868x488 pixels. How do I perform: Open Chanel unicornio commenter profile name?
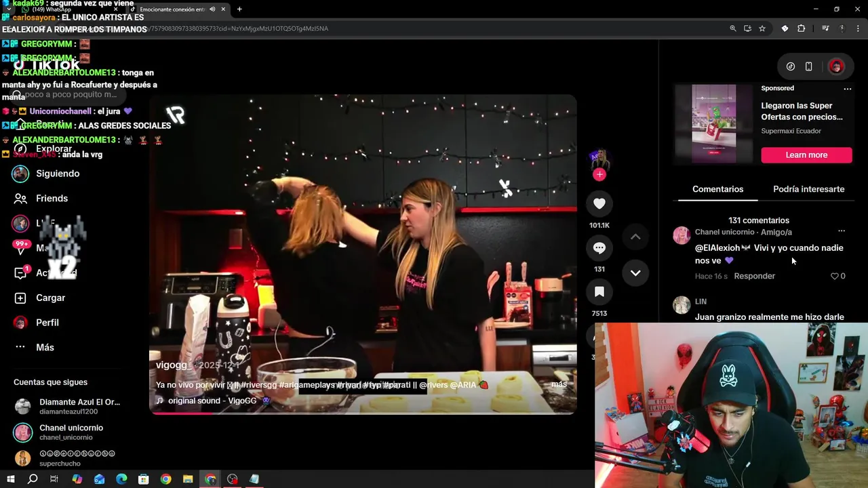coord(725,232)
